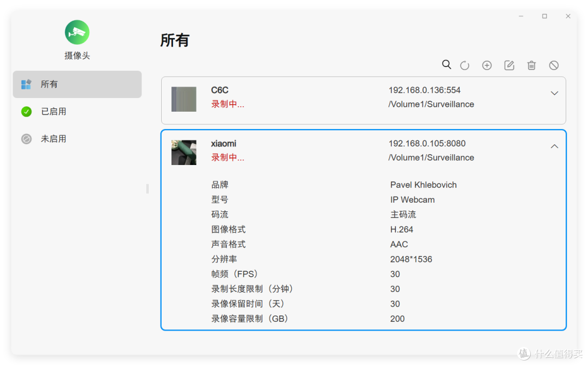The width and height of the screenshot is (588, 366).
Task: Minimize the camera window
Action: pos(521,16)
